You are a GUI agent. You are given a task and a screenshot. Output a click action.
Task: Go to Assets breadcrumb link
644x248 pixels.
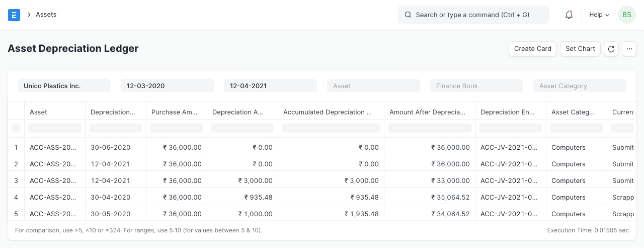(46, 15)
